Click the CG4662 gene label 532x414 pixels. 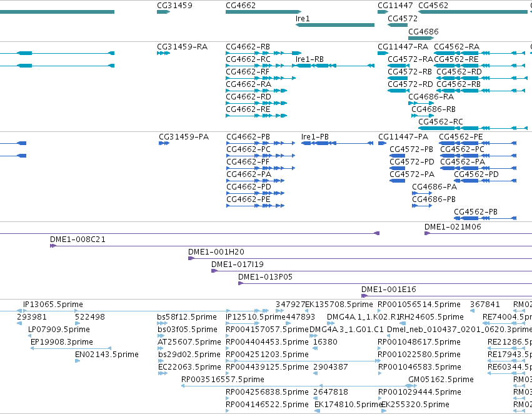(x=241, y=6)
